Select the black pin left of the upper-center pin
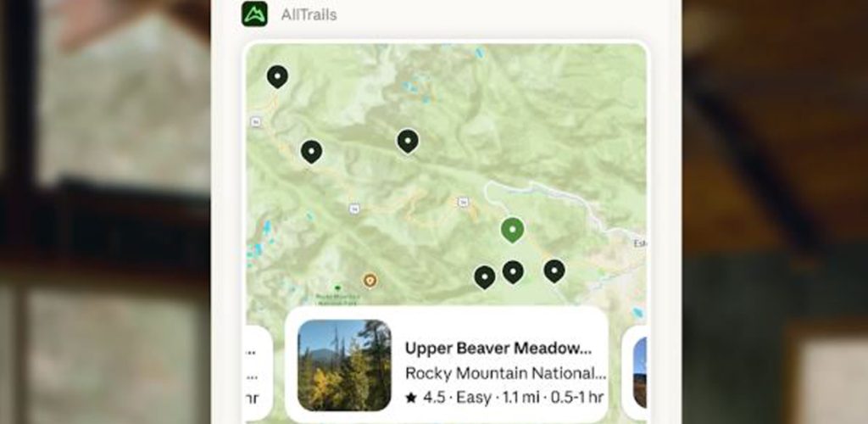The image size is (868, 424). [312, 152]
